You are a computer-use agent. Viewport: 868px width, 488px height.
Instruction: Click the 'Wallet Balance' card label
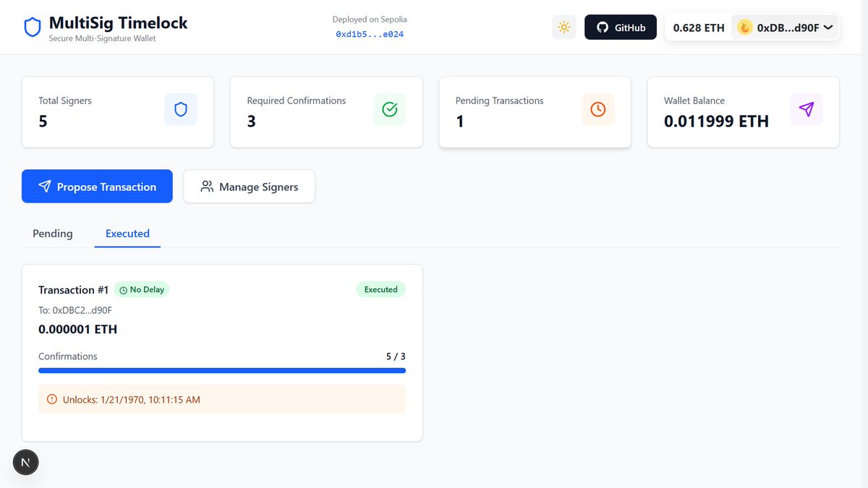click(x=694, y=100)
